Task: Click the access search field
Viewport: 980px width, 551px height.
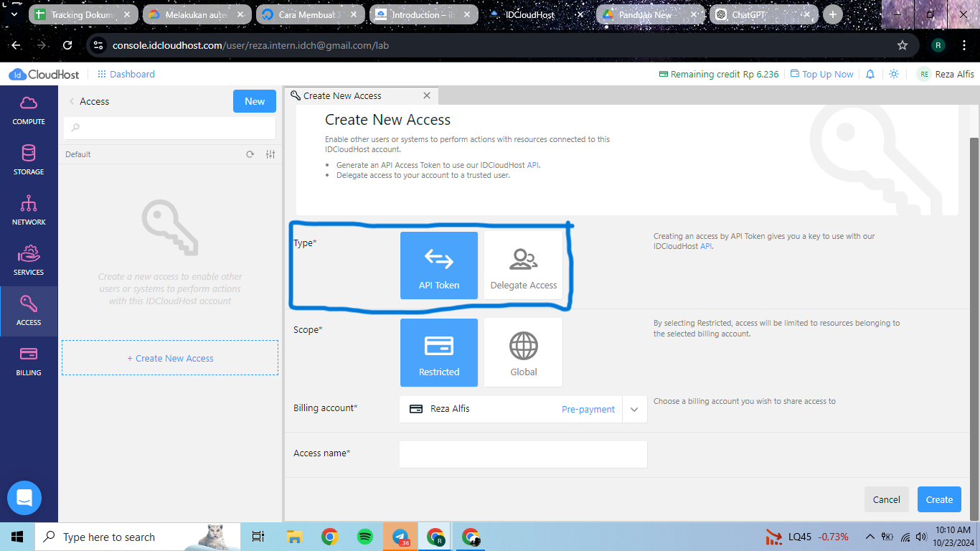Action: (x=169, y=128)
